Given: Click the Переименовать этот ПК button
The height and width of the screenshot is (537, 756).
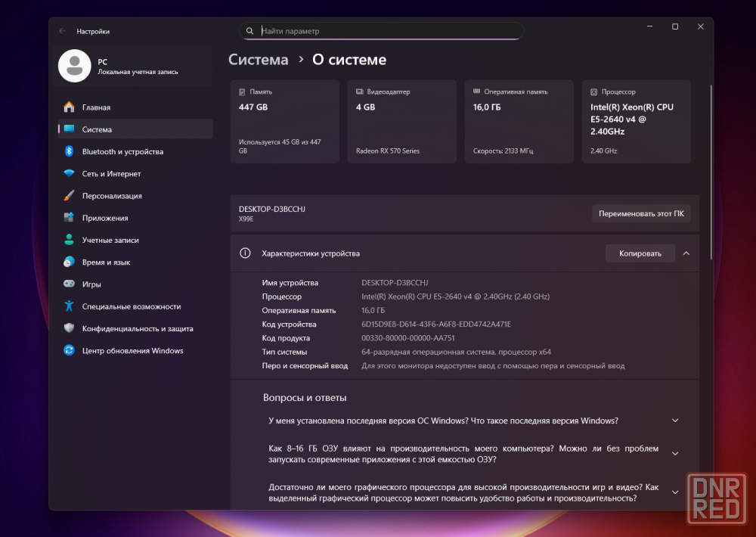Looking at the screenshot, I should click(x=641, y=213).
